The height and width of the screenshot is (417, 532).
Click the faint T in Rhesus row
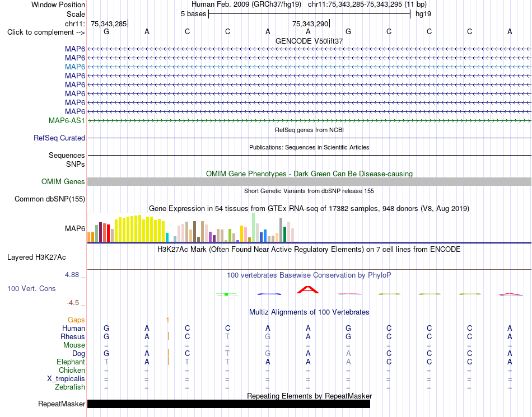click(x=227, y=336)
